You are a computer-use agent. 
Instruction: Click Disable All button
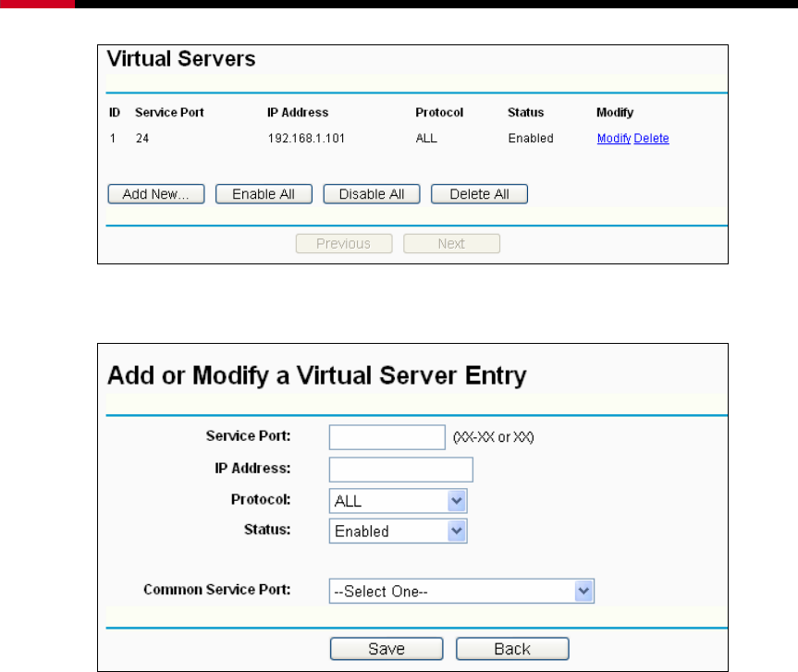tap(372, 194)
